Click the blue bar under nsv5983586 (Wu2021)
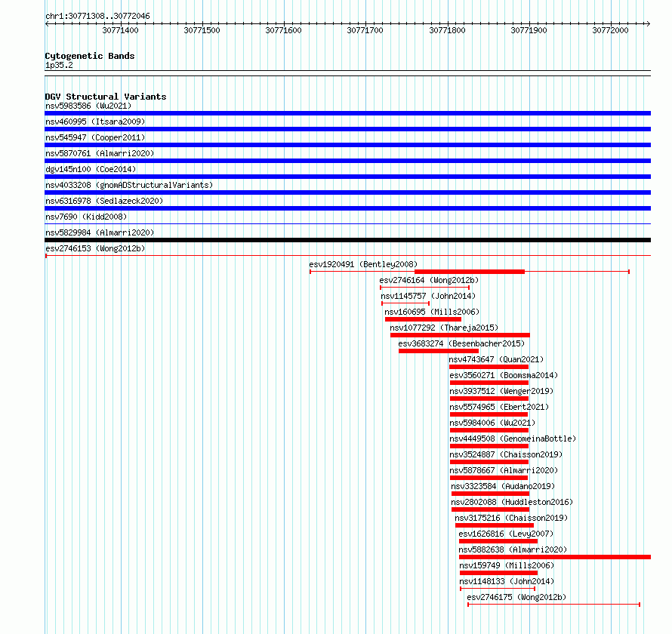 tap(347, 113)
